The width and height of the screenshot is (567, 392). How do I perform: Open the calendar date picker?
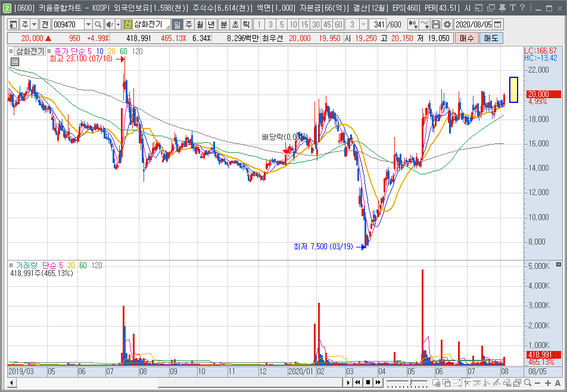coord(498,24)
